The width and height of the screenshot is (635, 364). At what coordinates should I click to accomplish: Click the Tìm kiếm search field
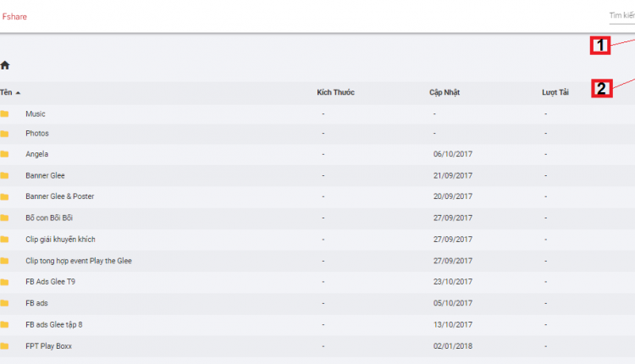pos(622,16)
